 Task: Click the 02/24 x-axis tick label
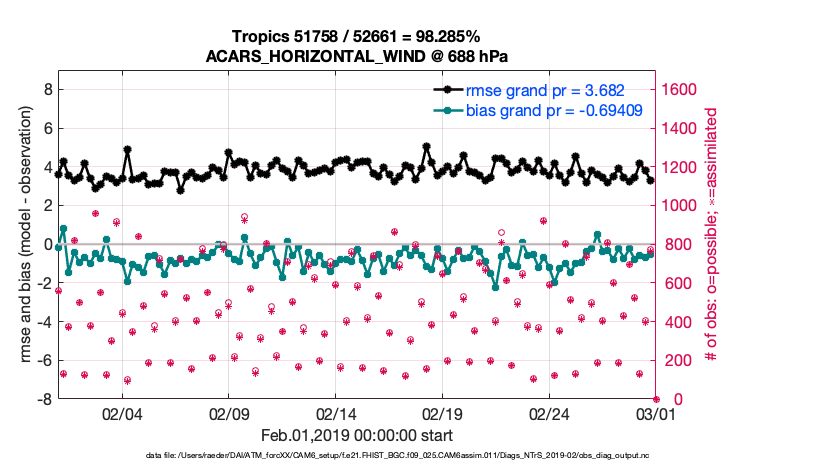(x=551, y=414)
